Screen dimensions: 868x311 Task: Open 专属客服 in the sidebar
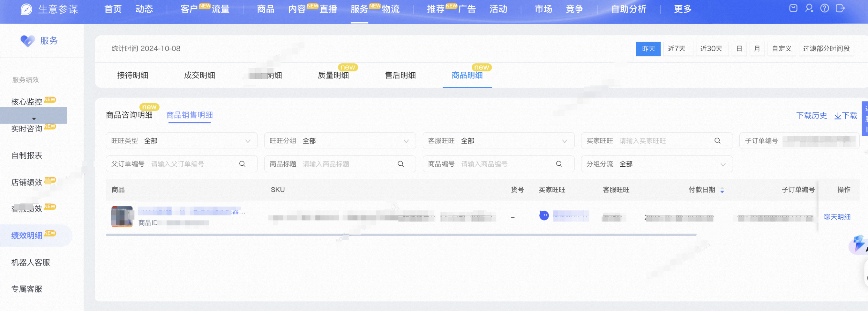[26, 289]
